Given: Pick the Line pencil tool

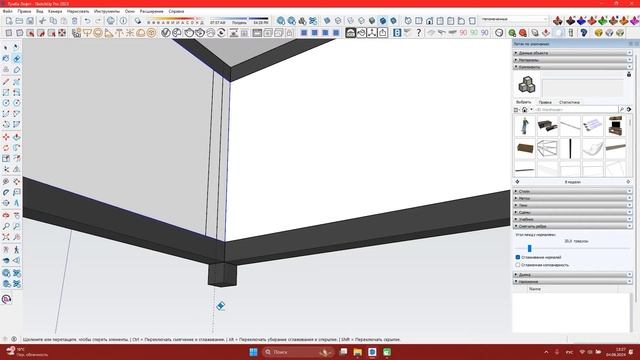Looking at the screenshot, I should [6, 82].
